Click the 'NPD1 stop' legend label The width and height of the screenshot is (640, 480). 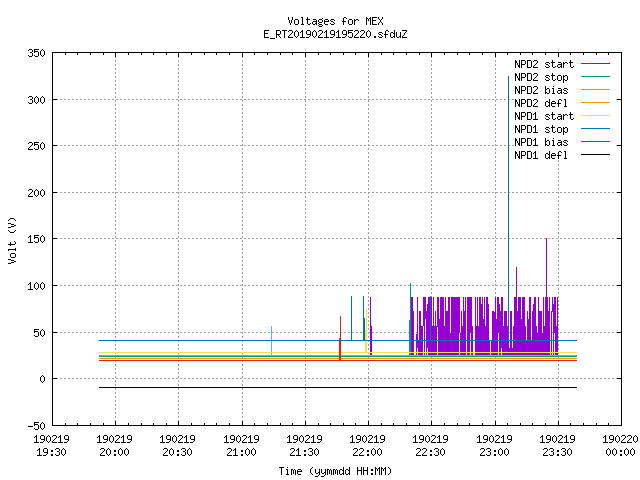[x=541, y=129]
